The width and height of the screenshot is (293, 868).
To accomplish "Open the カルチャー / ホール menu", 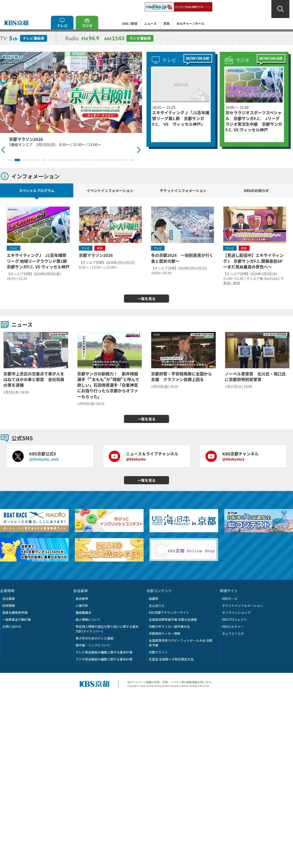I will click(190, 24).
